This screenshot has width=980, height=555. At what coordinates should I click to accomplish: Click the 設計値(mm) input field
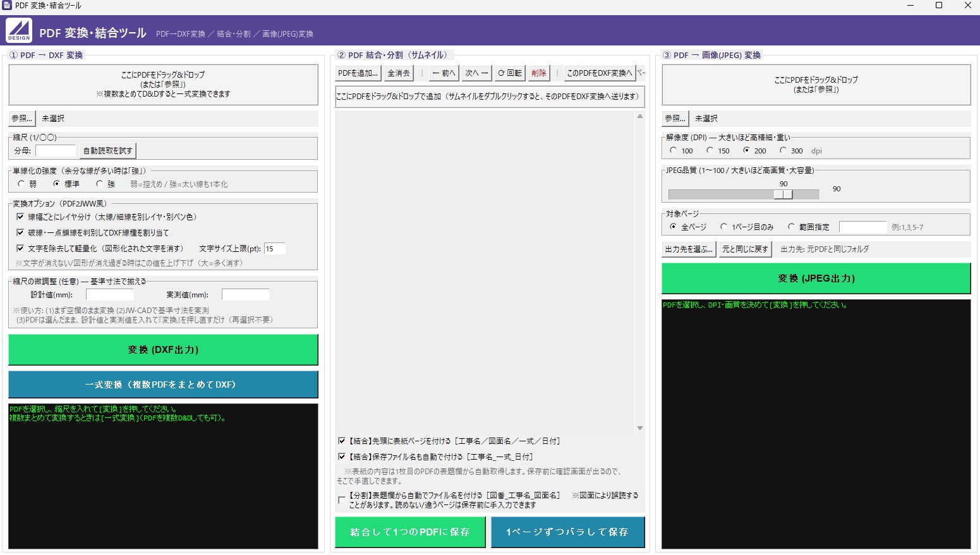coord(110,294)
